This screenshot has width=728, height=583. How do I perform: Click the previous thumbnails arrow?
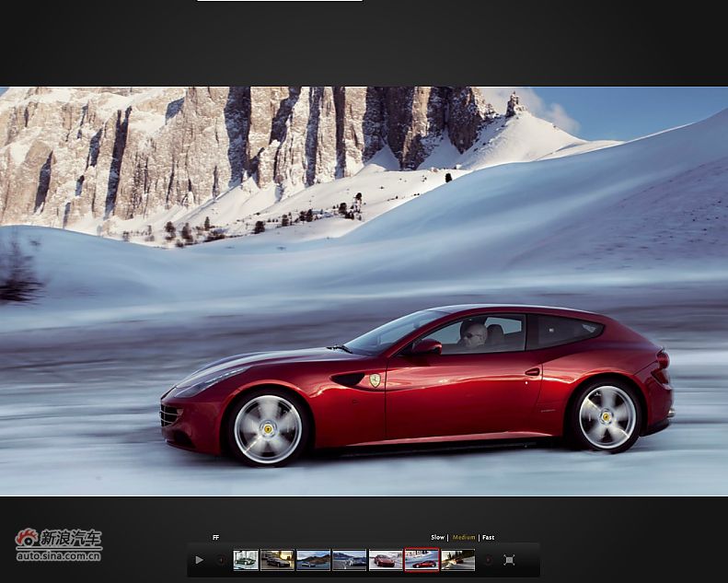point(221,560)
